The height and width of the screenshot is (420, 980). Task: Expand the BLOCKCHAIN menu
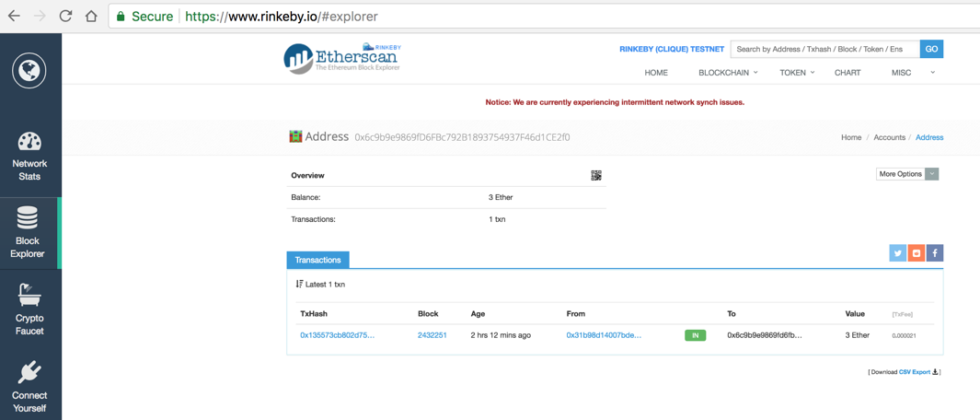click(728, 73)
